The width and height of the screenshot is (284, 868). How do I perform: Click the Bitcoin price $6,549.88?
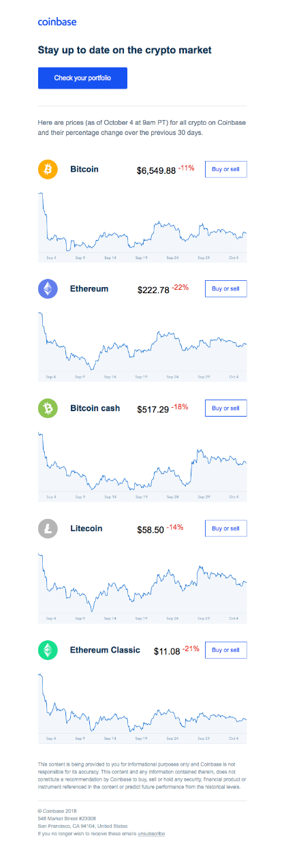pyautogui.click(x=156, y=170)
